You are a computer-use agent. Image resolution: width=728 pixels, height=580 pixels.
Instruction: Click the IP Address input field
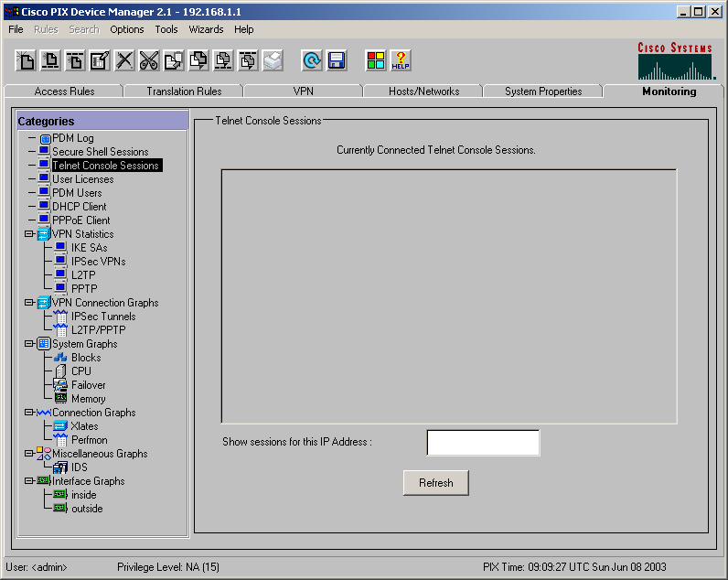click(483, 443)
